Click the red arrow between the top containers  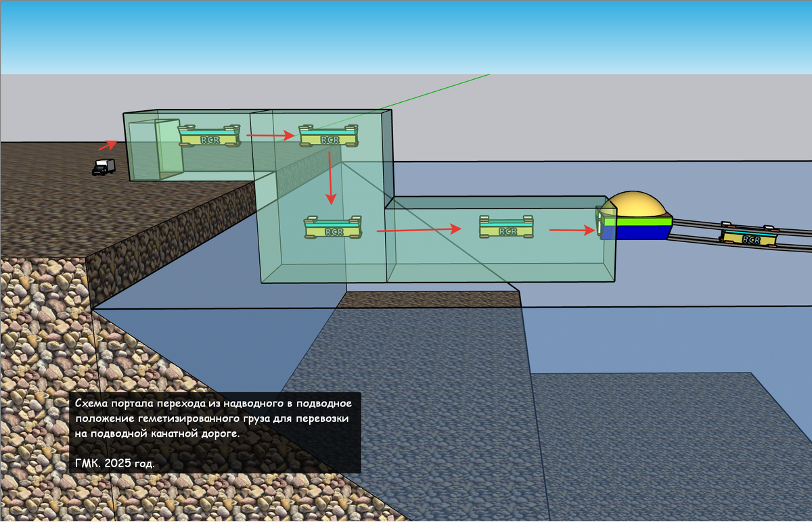tap(270, 136)
